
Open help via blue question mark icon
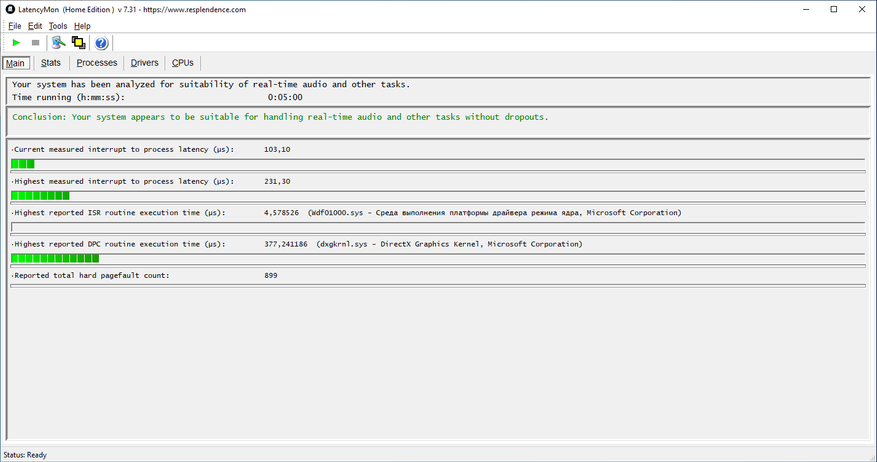[x=101, y=43]
